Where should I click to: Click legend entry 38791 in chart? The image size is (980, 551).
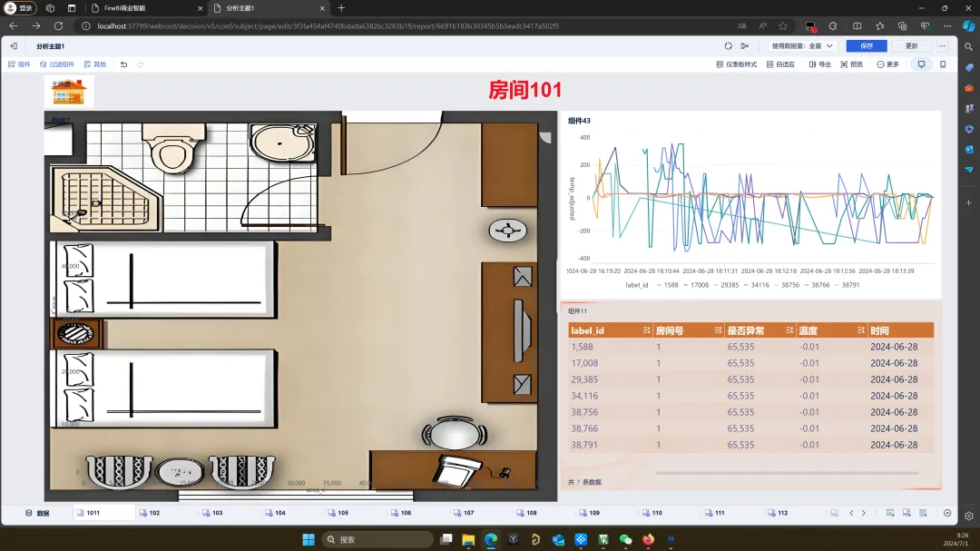(846, 284)
